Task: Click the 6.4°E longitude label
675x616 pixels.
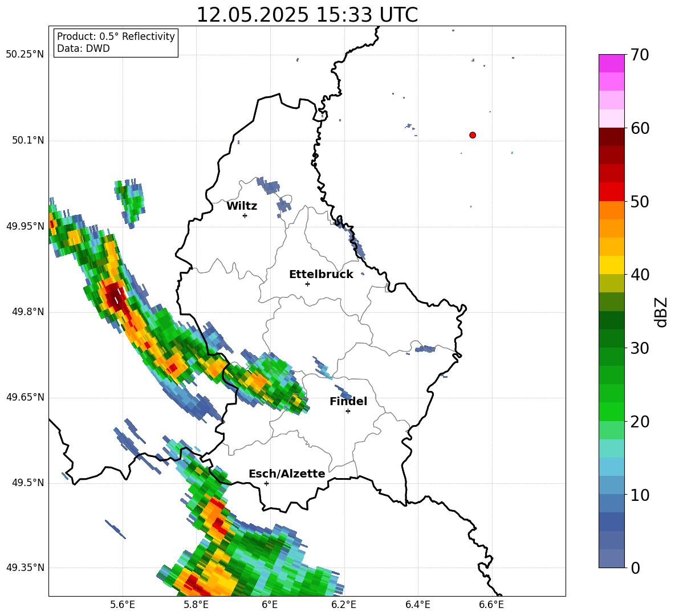Action: pyautogui.click(x=417, y=605)
